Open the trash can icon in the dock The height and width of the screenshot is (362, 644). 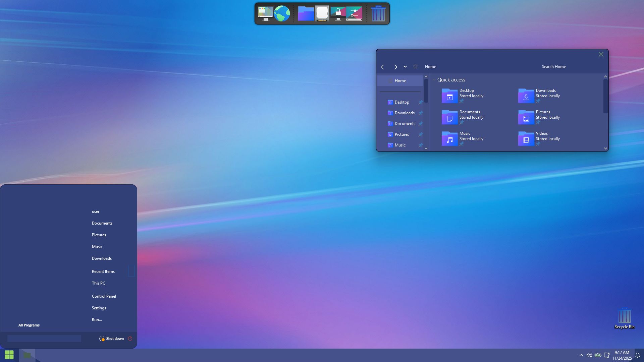[378, 14]
